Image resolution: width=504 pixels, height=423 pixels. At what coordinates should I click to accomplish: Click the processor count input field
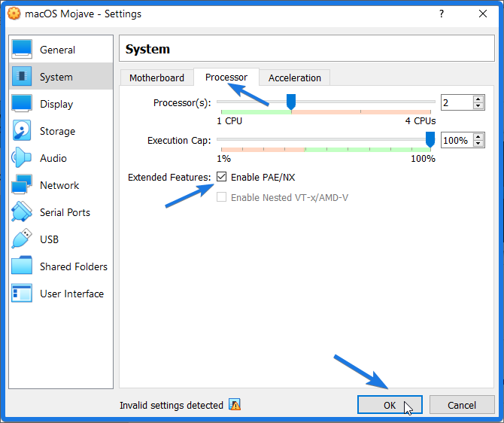tap(457, 102)
